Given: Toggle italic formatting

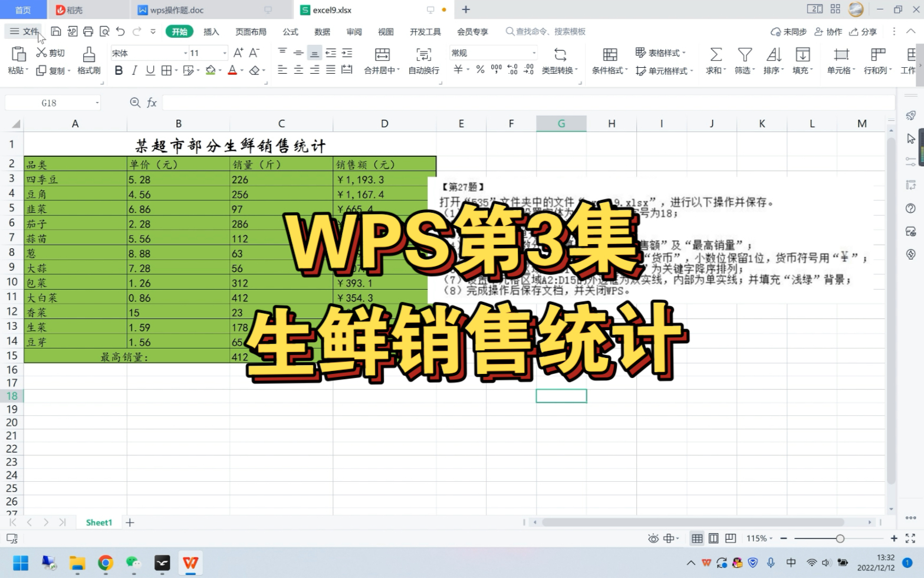Looking at the screenshot, I should click(x=134, y=70).
